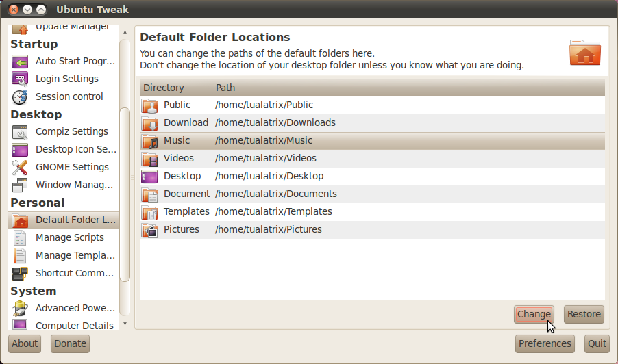Select Window Manager Settings icon
Viewport: 618px width, 364px height.
(20, 185)
